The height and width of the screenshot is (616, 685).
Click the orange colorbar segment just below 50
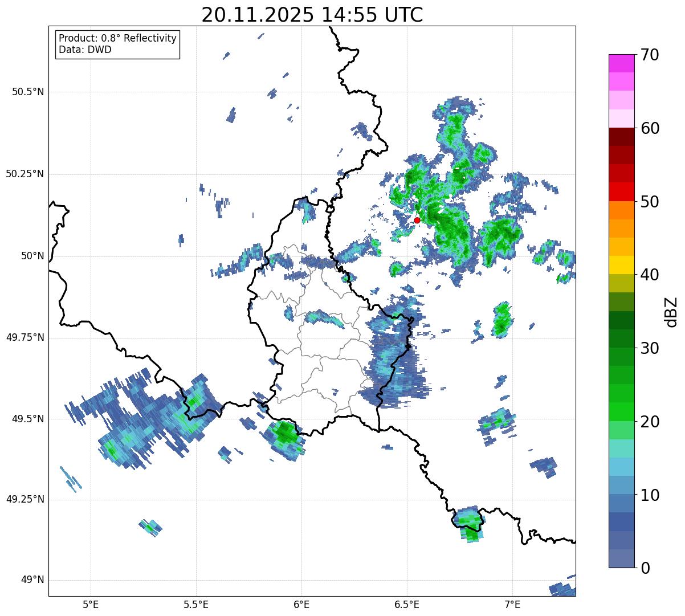pyautogui.click(x=621, y=210)
